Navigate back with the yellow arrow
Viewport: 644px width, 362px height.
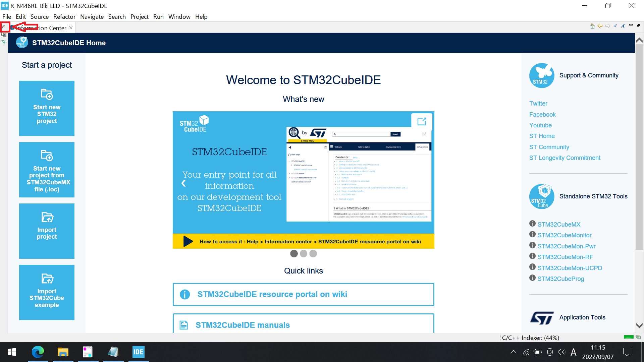click(x=600, y=26)
